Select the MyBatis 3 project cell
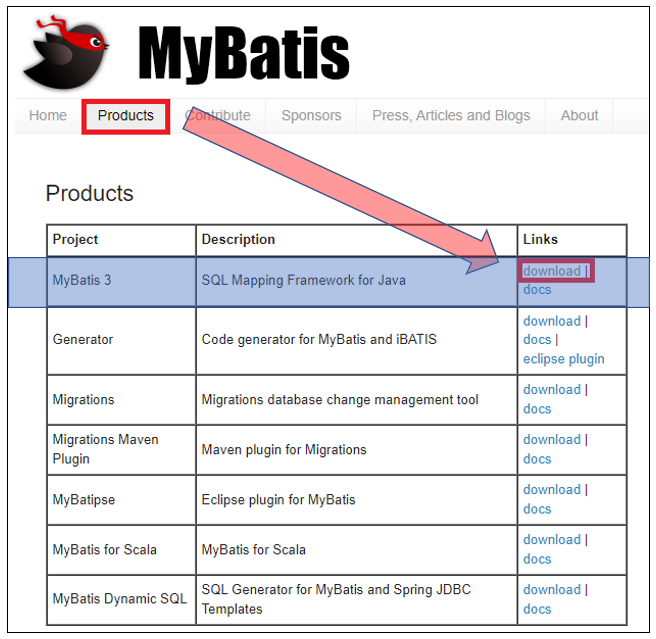The width and height of the screenshot is (656, 639). pyautogui.click(x=122, y=282)
